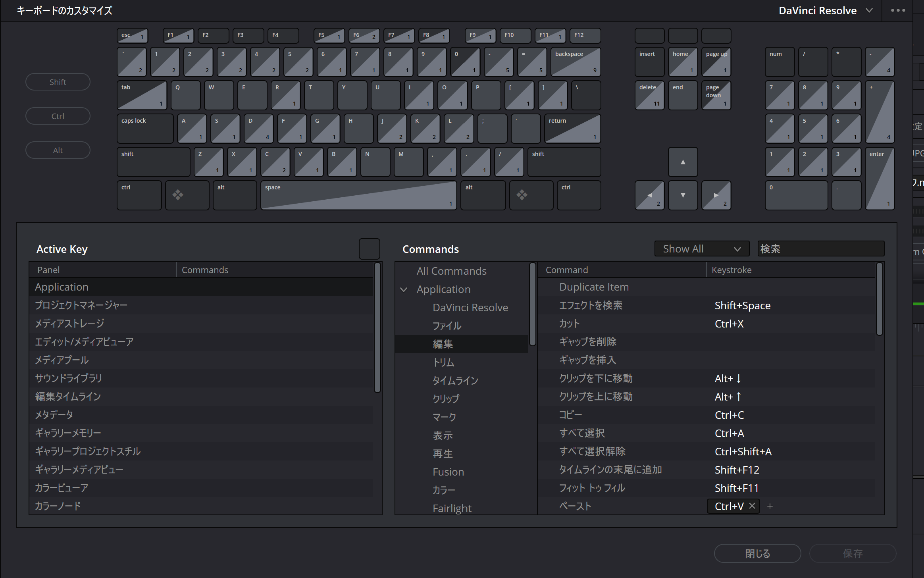Select the F12 key on keyboard map
This screenshot has width=924, height=578.
pyautogui.click(x=585, y=35)
